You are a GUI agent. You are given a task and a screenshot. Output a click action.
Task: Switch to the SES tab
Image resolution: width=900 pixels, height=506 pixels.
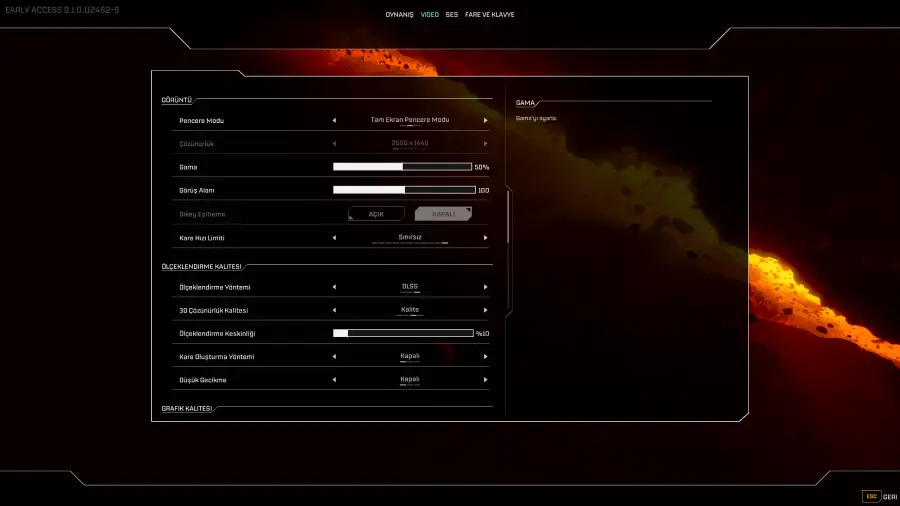[x=452, y=15]
